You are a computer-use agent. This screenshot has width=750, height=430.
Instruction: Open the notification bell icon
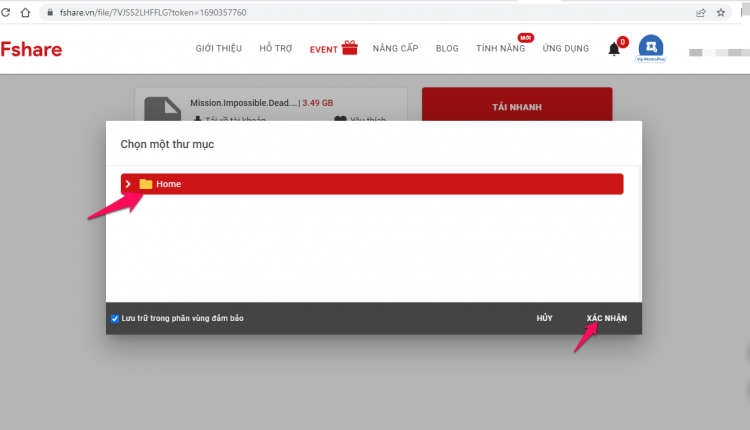[614, 49]
